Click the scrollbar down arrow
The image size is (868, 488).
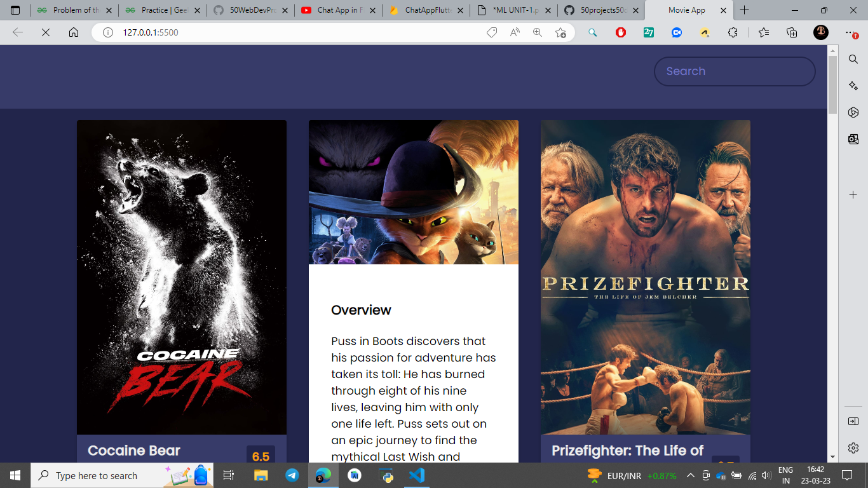pyautogui.click(x=832, y=456)
